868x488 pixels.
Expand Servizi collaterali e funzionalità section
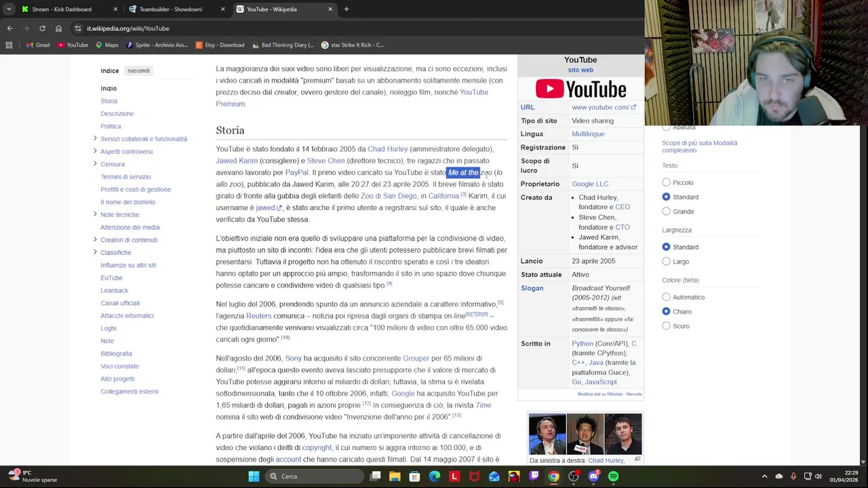[95, 139]
